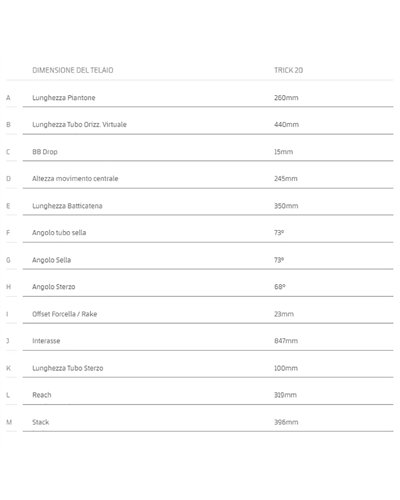Select the 245mm value

coord(286,179)
